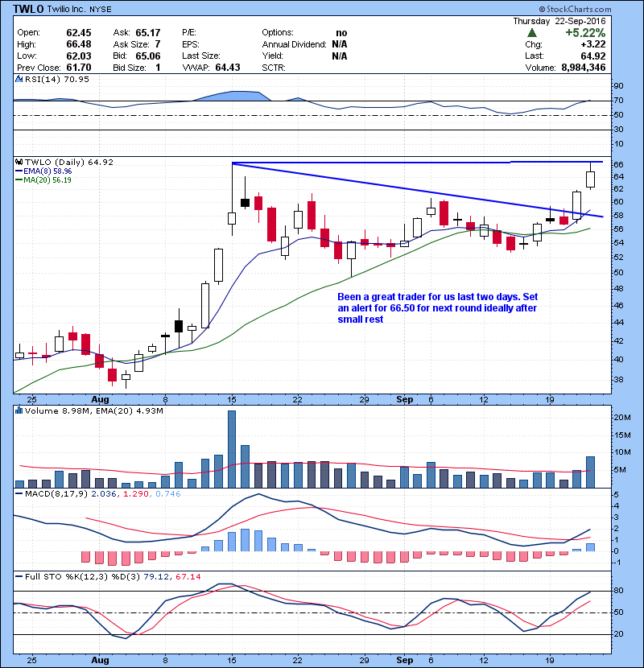Click the Last price 64.92 in header
Screen dimensions: 644x668
[x=592, y=56]
